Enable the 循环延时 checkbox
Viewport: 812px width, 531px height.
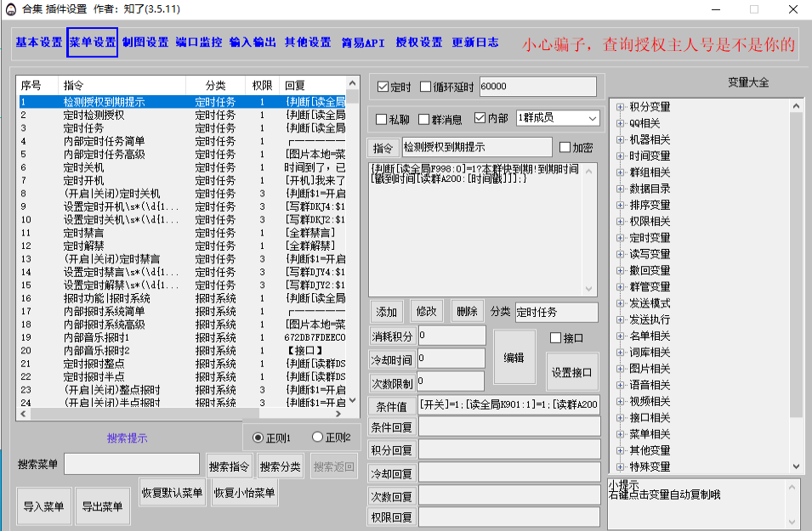pyautogui.click(x=426, y=87)
